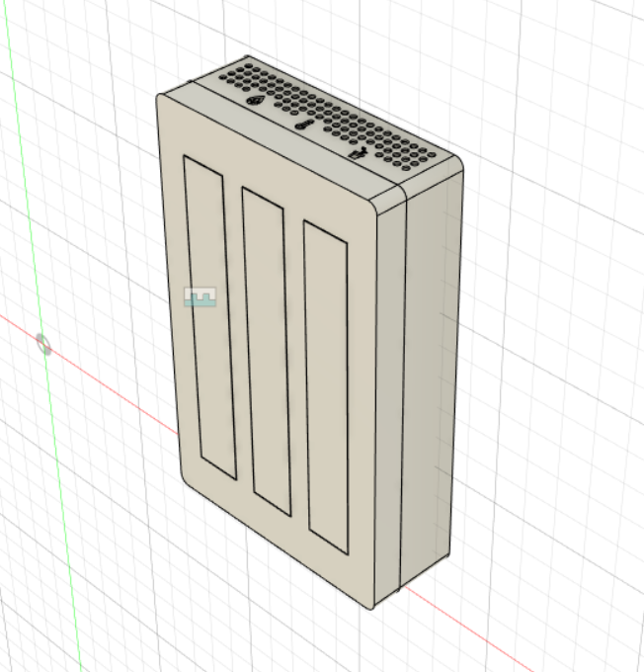Select the leaf symbol engraved on top
This screenshot has width=644, height=672.
[256, 102]
